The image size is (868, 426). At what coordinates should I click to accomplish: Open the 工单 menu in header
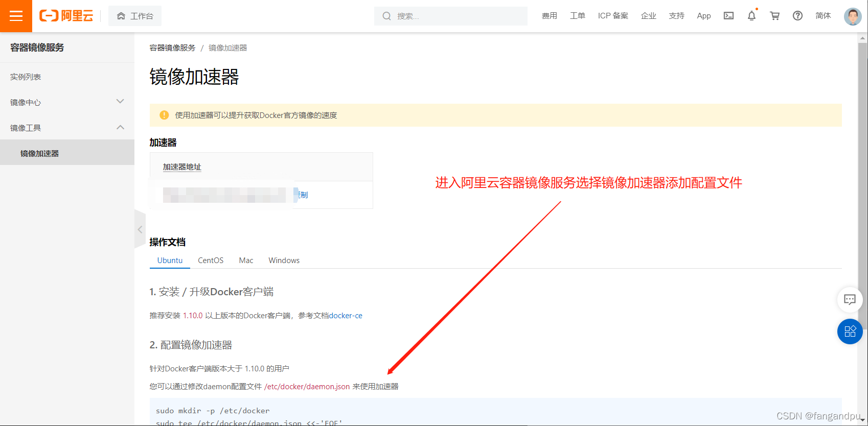click(x=578, y=16)
